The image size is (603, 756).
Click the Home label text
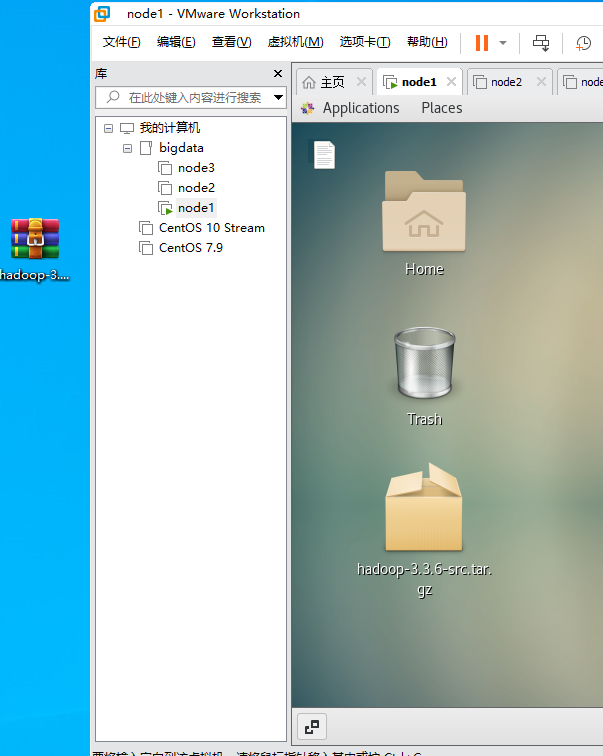(424, 269)
